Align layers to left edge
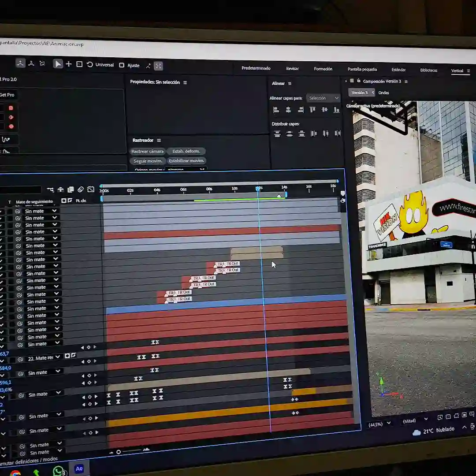 276,110
